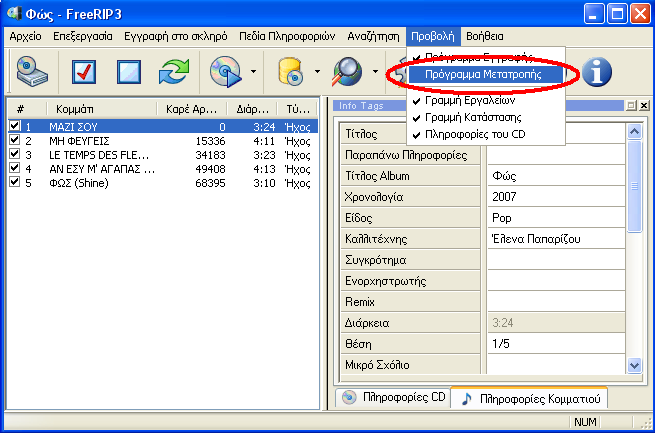Viewport: 655px width, 433px height.
Task: Open dropdown arrow next to search icon
Action: 375,72
